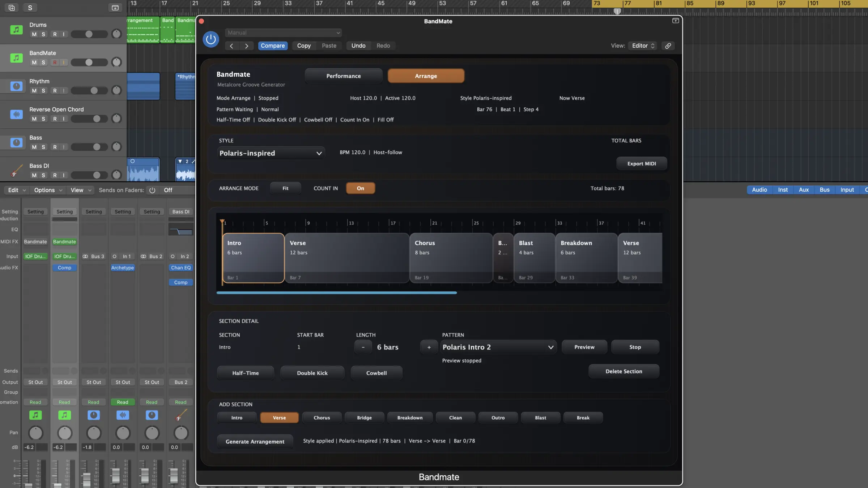Go to previous plugin preset arrow
Viewport: 868px width, 488px height.
231,46
